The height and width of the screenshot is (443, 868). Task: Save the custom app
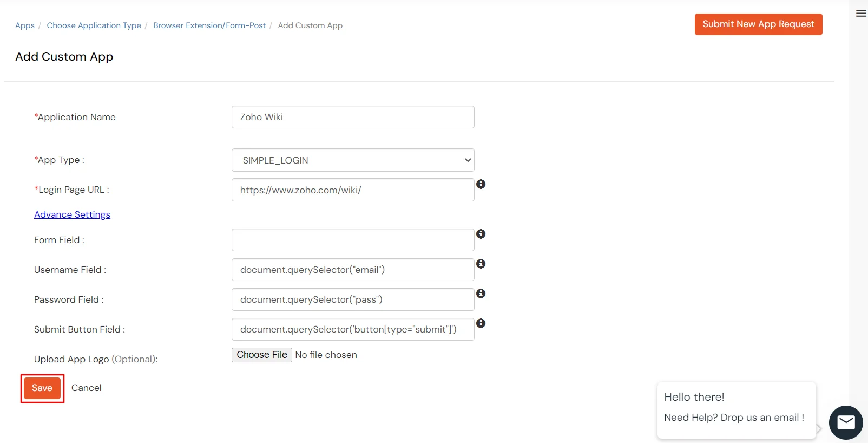click(x=42, y=388)
